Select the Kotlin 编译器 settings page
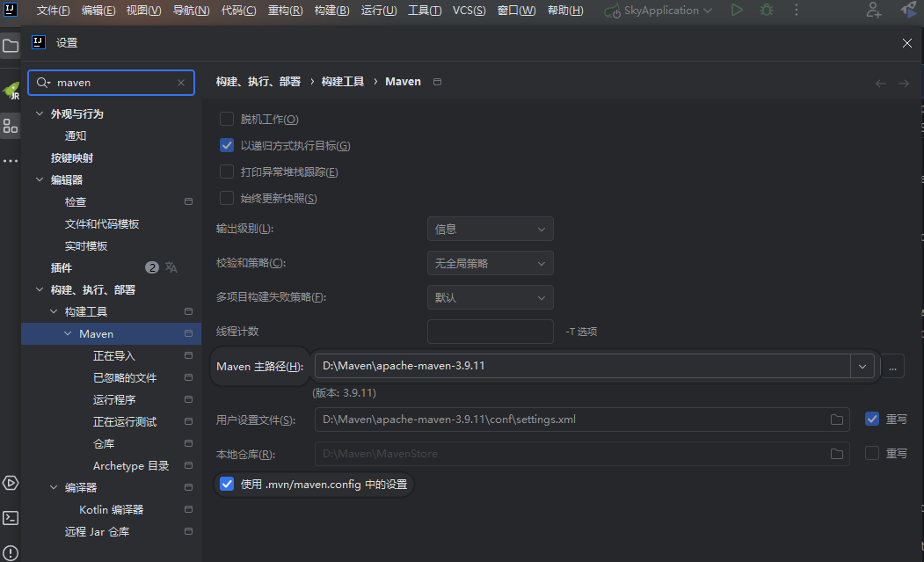This screenshot has width=924, height=562. (112, 509)
